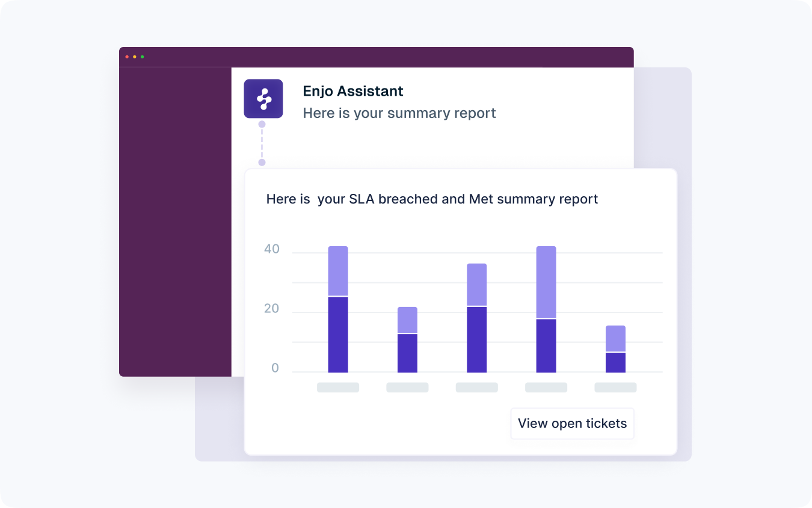
Task: Click the second bar in the chart
Action: 407,339
